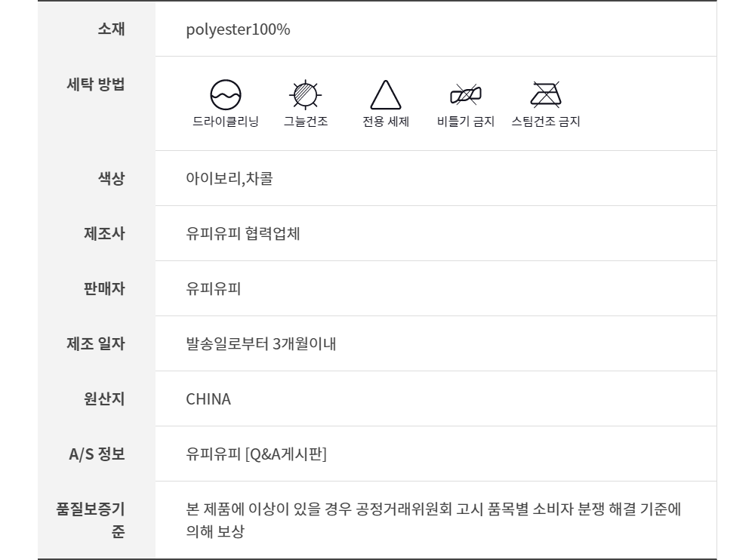Click the 공정거래위원회 warranty description text
Screen dimensions: 755x560
tap(433, 509)
